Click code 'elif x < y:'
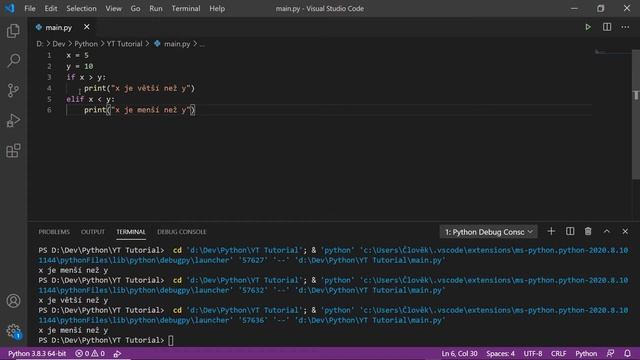Viewport: 640px width, 360px height. [91, 99]
